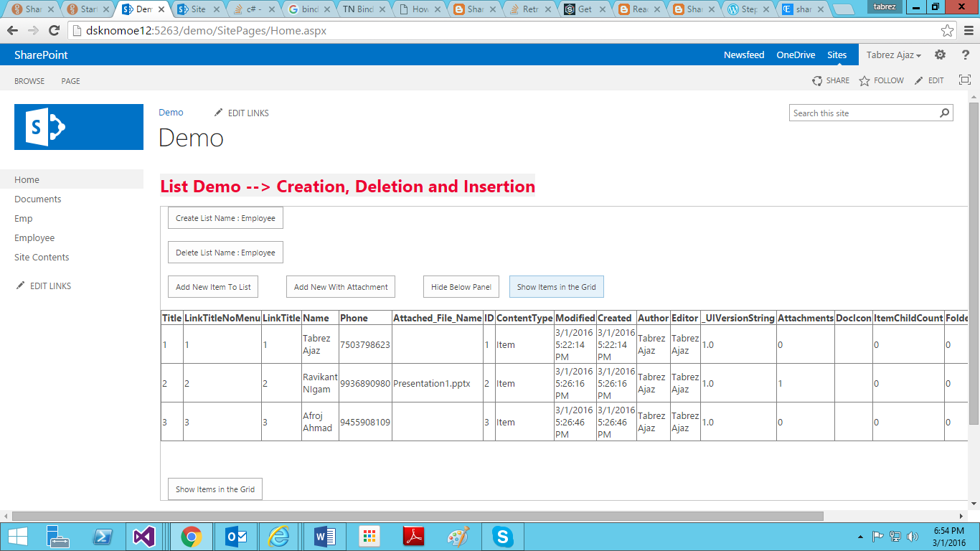Image resolution: width=980 pixels, height=551 pixels.
Task: Open the Tabrez Ajaz user menu
Action: click(x=892, y=55)
